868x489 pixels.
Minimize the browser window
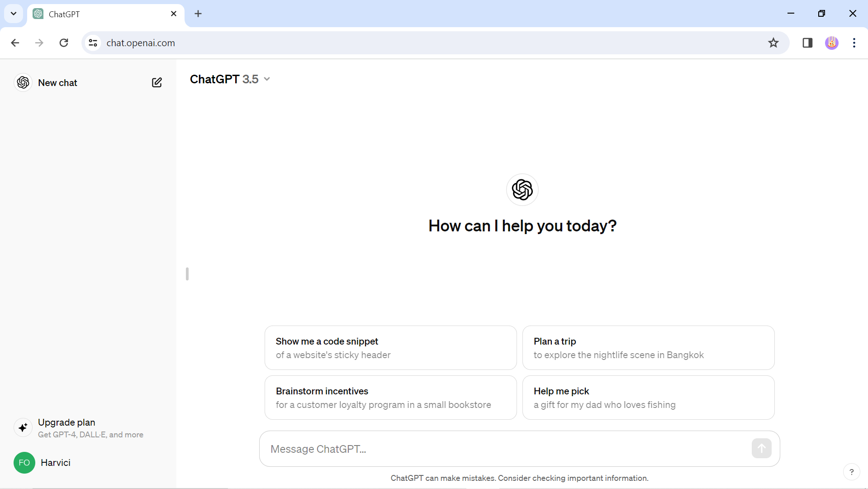[791, 14]
